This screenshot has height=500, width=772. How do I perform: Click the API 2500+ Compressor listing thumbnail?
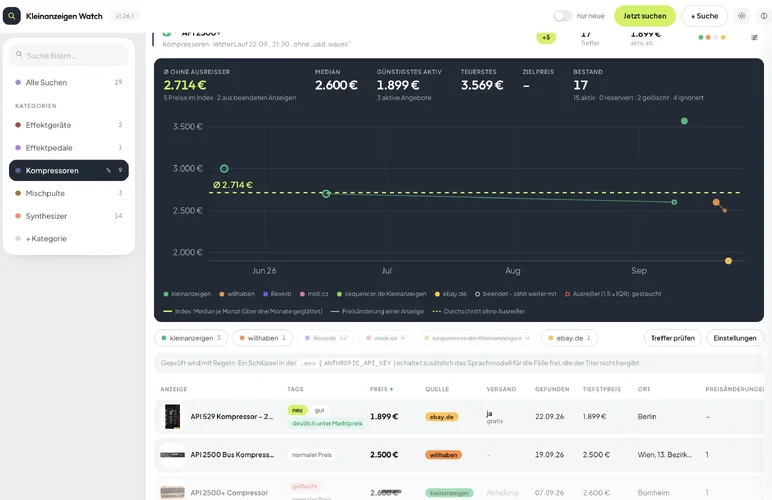coord(172,492)
